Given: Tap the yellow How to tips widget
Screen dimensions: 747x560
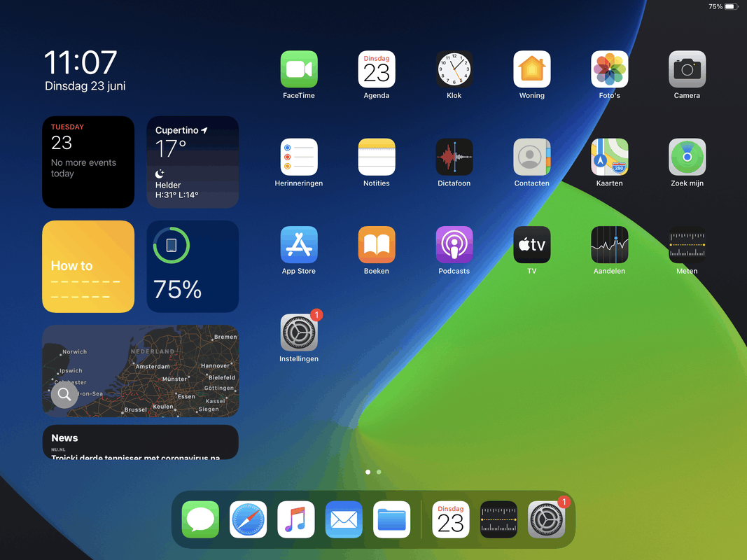Looking at the screenshot, I should 88,267.
